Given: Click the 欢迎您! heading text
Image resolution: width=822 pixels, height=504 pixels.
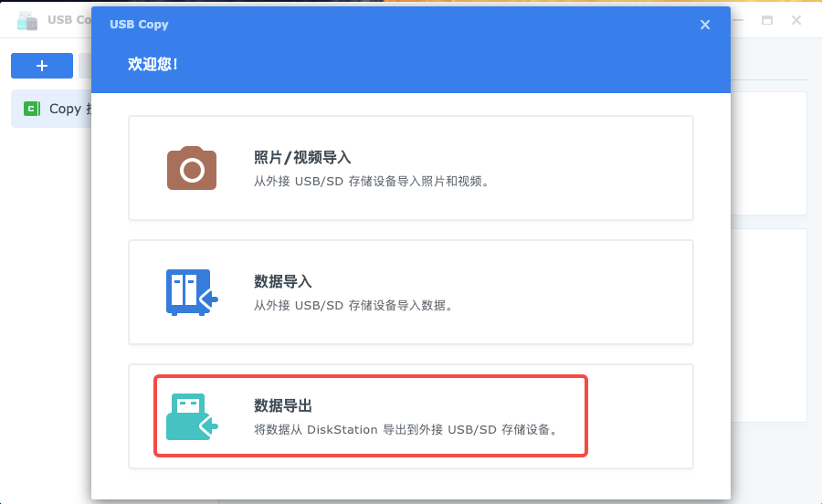Looking at the screenshot, I should coord(153,64).
